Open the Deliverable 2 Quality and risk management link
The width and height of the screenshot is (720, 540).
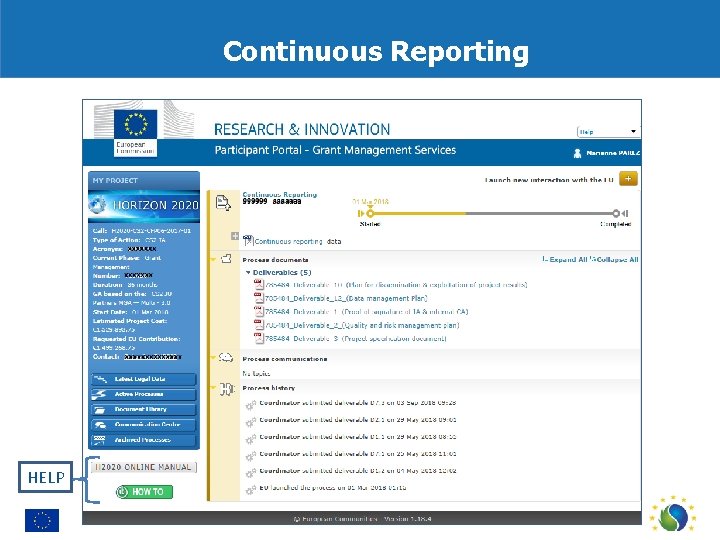pyautogui.click(x=362, y=325)
